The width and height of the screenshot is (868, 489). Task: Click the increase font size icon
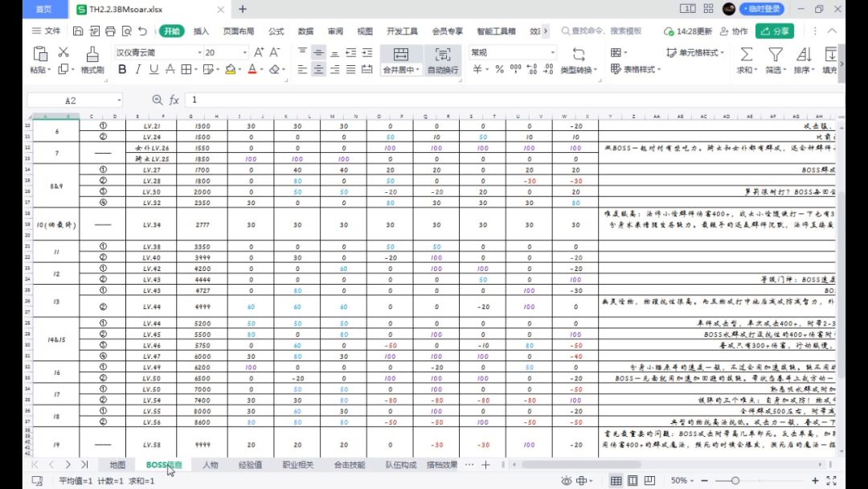(258, 52)
